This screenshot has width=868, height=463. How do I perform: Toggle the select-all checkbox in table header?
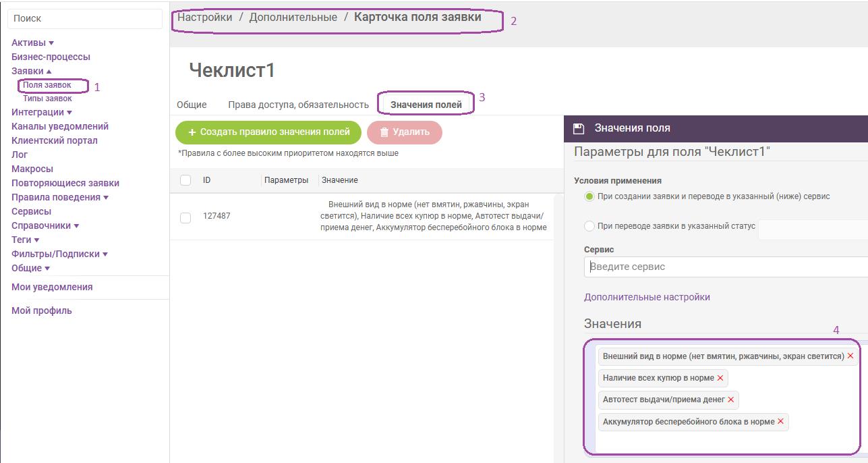[185, 180]
